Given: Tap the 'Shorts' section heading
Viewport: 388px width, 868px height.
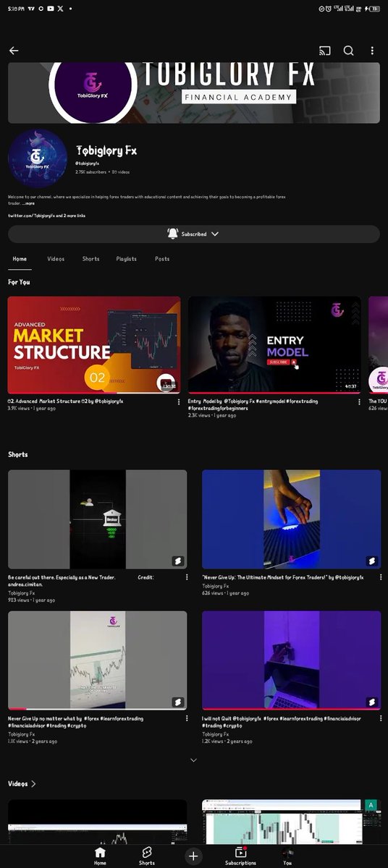Looking at the screenshot, I should point(18,454).
